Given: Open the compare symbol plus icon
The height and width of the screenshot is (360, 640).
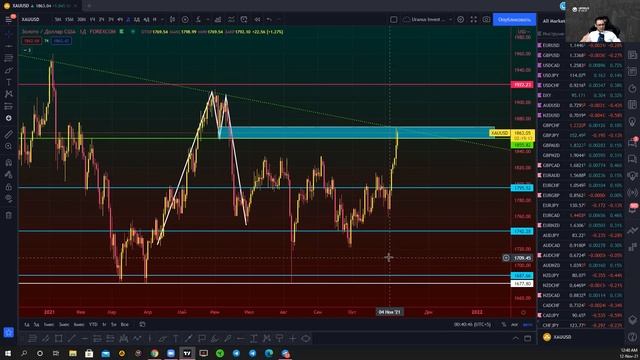Looking at the screenshot, I should pyautogui.click(x=185, y=19).
